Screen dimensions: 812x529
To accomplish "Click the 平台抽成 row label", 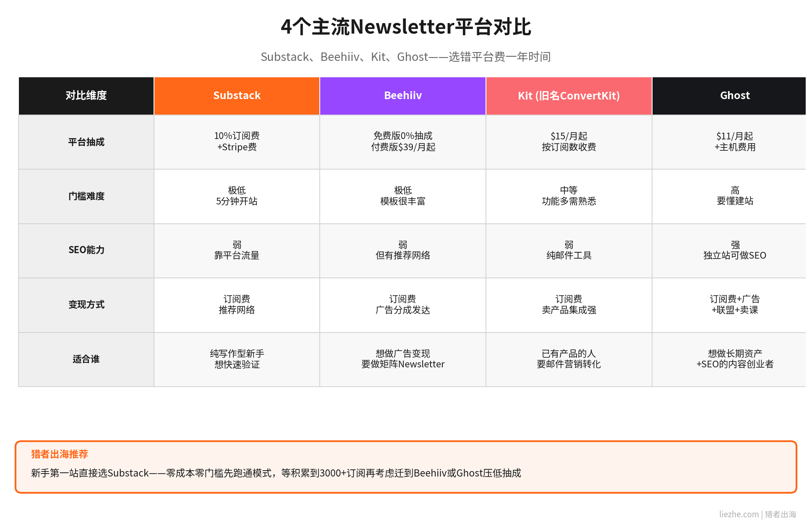I will (86, 142).
